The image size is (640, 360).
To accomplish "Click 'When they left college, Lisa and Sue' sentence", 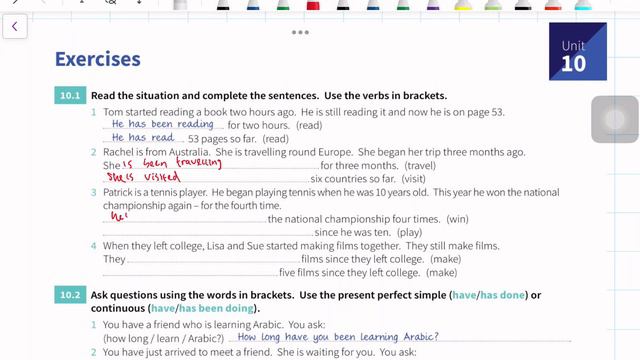I will 251,246.
